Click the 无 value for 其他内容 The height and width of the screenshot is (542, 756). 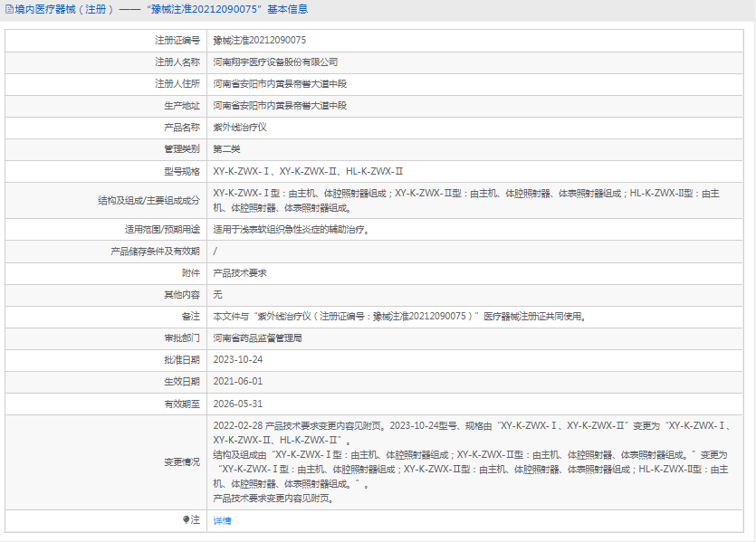[x=217, y=294]
